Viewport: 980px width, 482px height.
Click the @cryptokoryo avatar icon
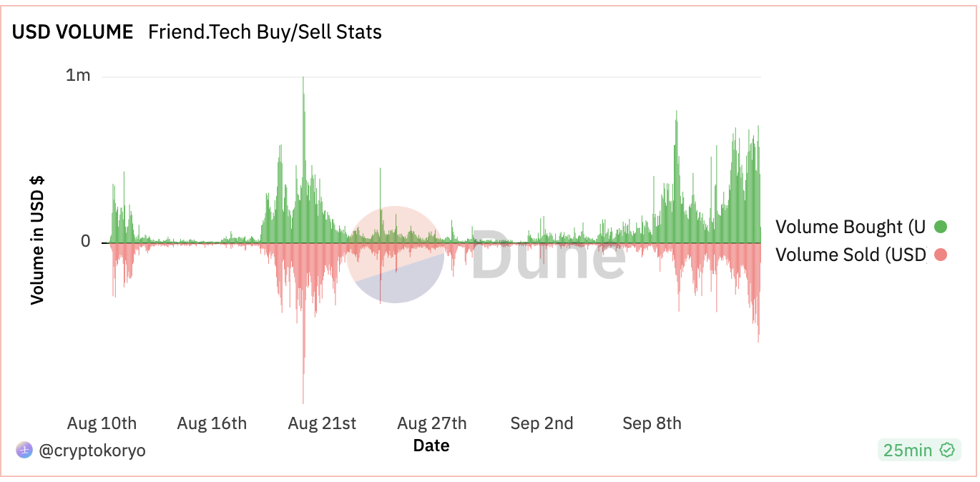24,450
